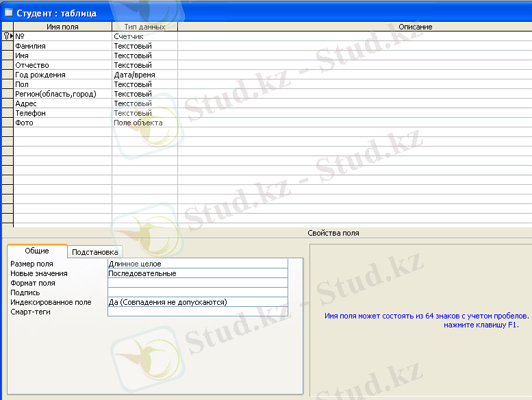Select the primary key row selector for №
The width and height of the screenshot is (532, 400).
(x=8, y=36)
